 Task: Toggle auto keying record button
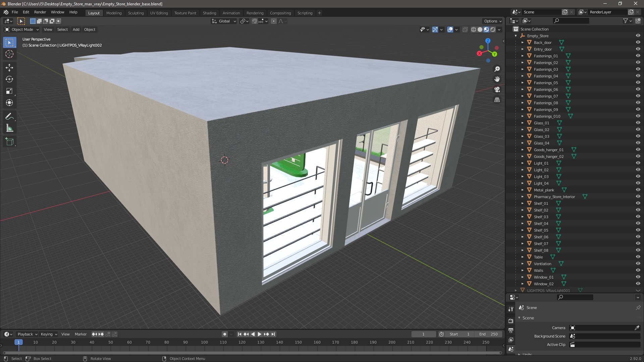(225, 334)
